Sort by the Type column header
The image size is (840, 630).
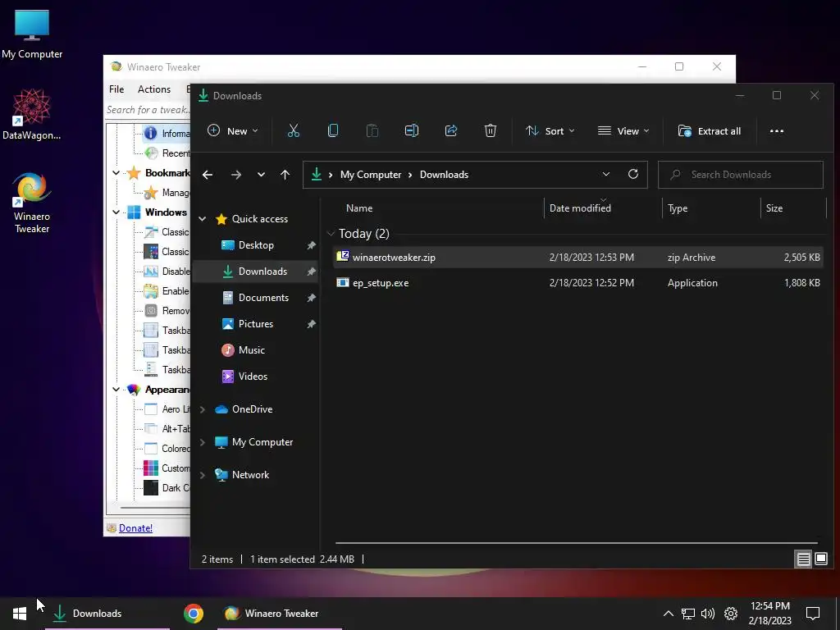[x=678, y=208]
